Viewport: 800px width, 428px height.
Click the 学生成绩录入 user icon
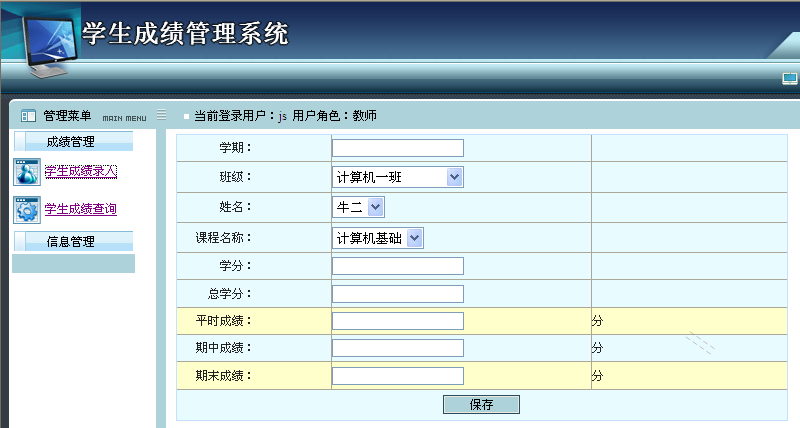tap(27, 171)
